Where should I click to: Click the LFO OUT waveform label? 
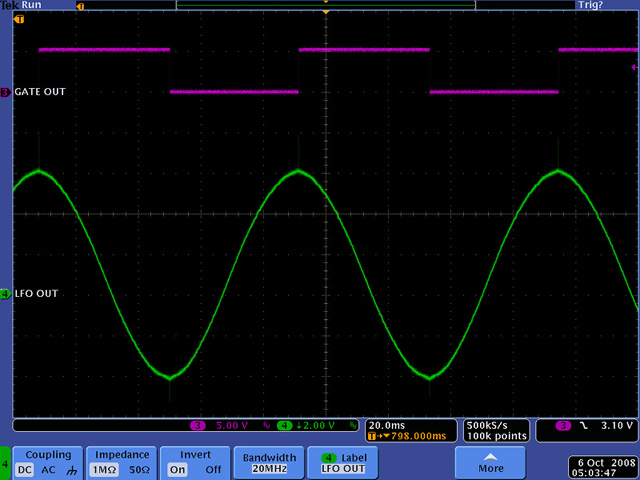click(x=36, y=293)
